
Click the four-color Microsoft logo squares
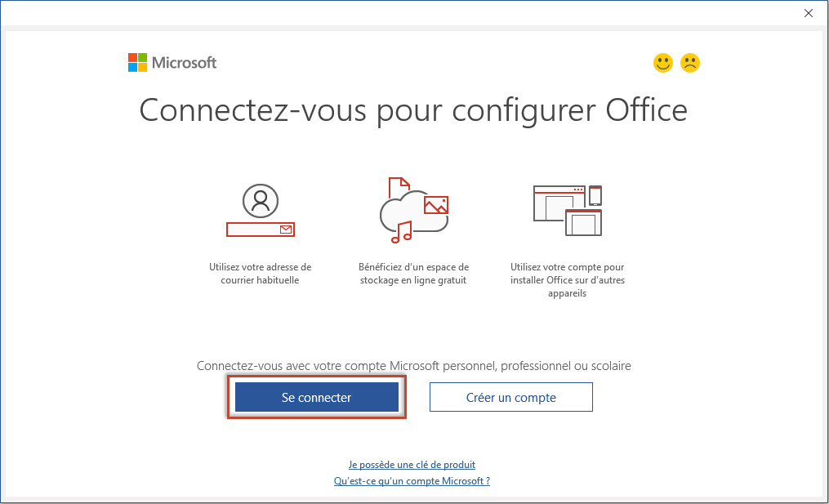click(x=137, y=62)
